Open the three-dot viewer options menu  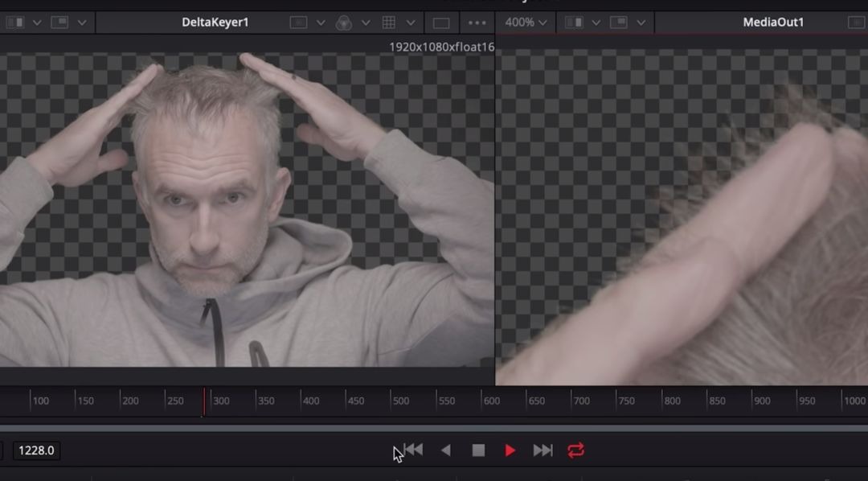point(477,23)
